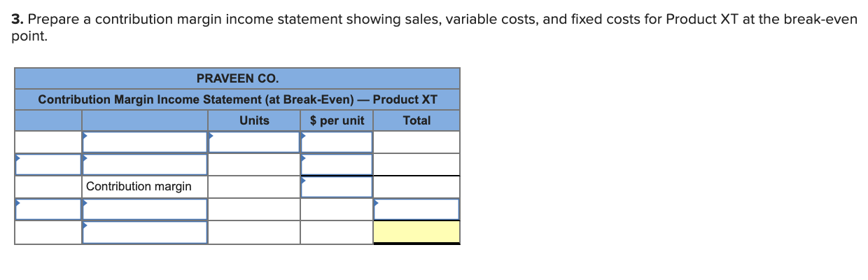Screen dimensions: 868x280
Task: Select the Units column header
Action: coord(254,120)
